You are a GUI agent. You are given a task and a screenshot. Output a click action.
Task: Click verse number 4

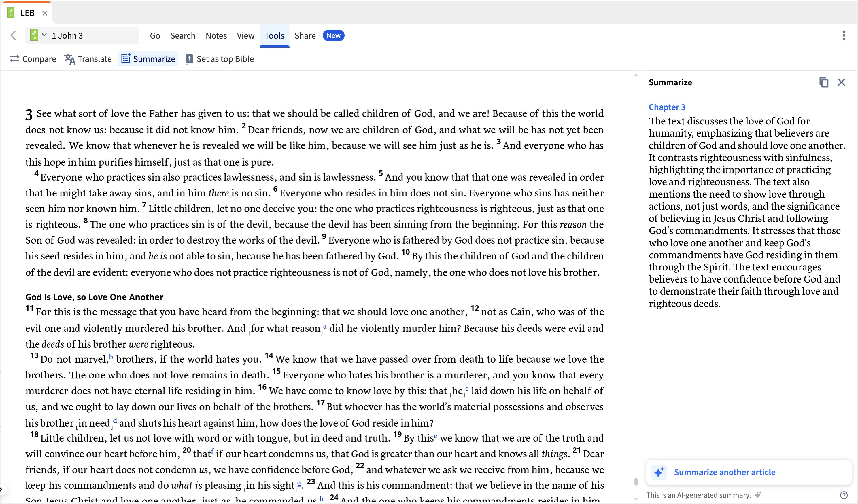[36, 174]
